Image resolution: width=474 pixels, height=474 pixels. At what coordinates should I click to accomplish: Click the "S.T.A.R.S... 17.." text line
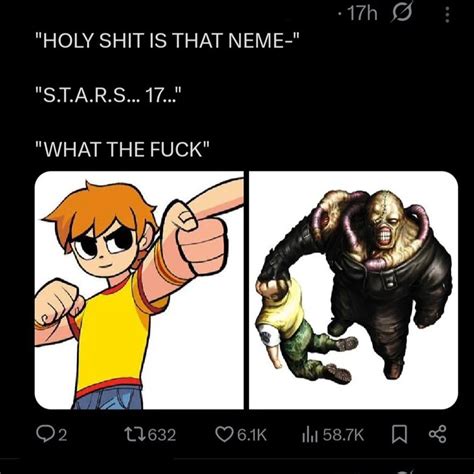109,96
